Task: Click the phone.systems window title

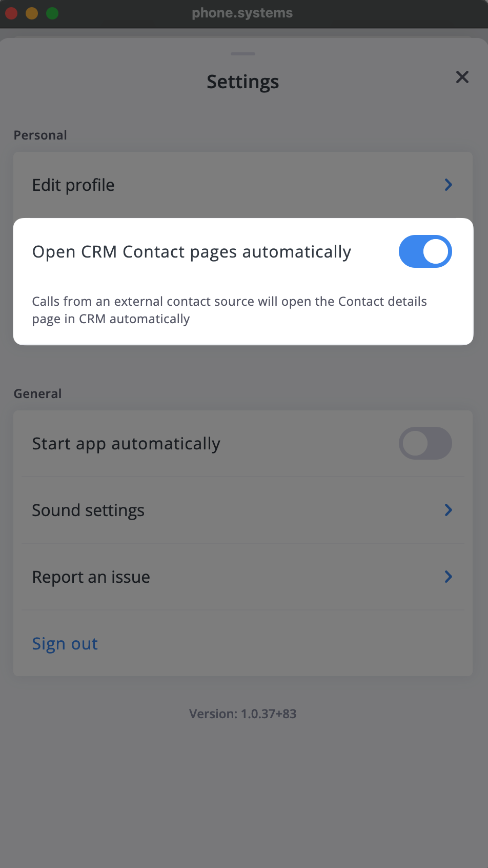Action: 242,13
